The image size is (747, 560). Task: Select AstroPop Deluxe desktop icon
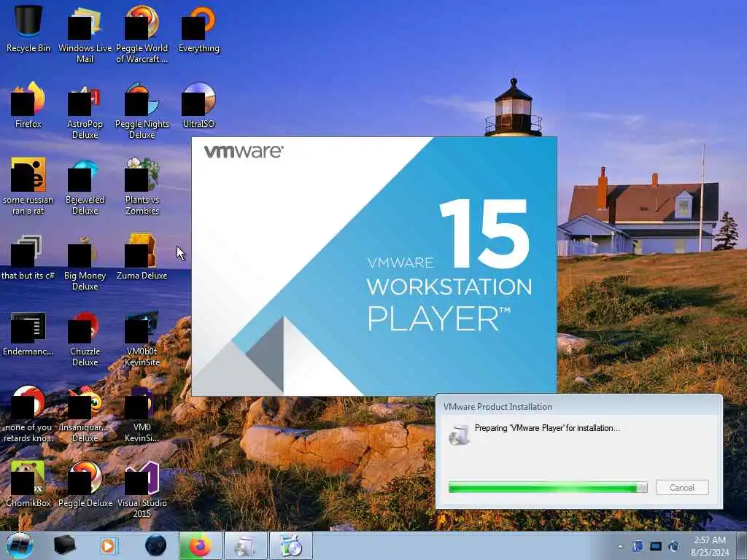coord(85,111)
